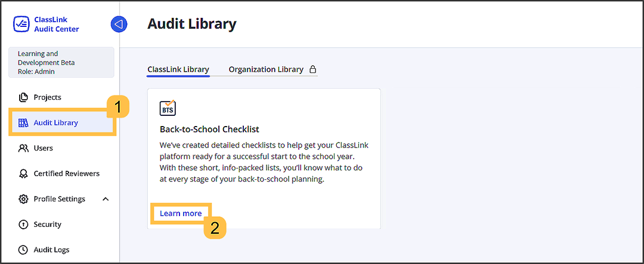Switch to Organization Library tab
The height and width of the screenshot is (264, 644).
click(x=266, y=69)
